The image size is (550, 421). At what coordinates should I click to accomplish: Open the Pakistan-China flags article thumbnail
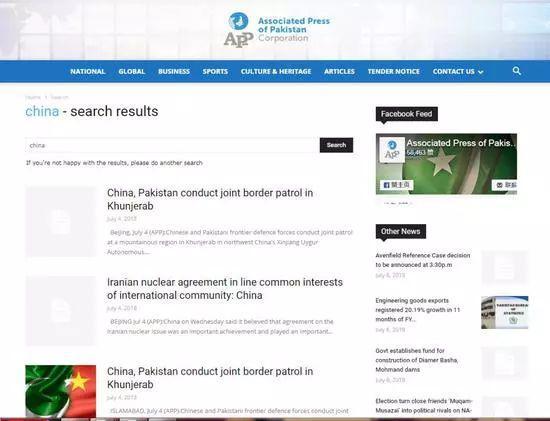[x=61, y=391]
